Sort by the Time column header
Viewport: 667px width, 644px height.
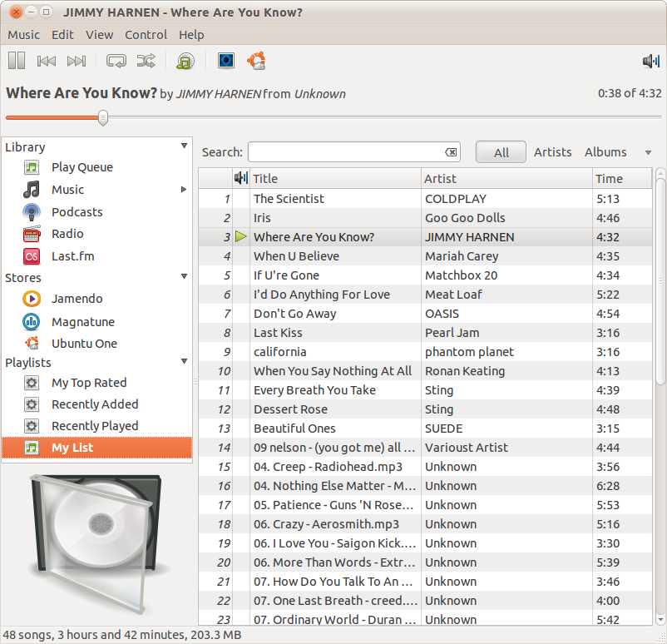coord(622,178)
